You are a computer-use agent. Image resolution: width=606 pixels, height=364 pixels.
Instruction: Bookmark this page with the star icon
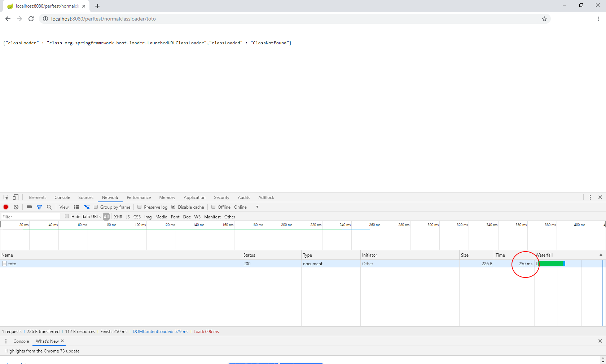point(544,19)
